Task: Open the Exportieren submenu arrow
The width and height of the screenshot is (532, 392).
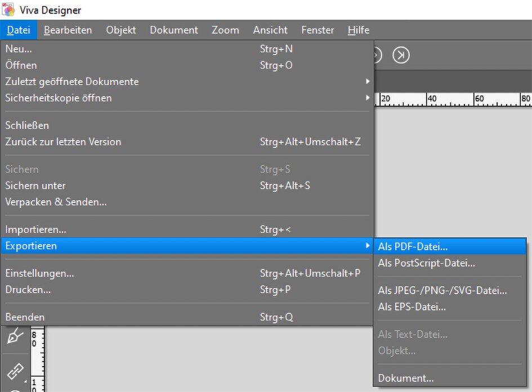Action: tap(368, 246)
